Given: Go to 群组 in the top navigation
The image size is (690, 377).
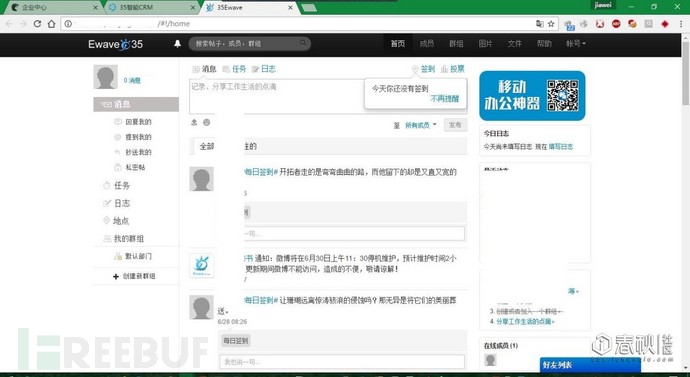Looking at the screenshot, I should [x=456, y=44].
